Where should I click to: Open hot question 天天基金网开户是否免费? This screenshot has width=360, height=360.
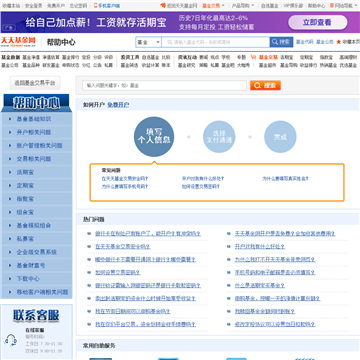pyautogui.click(x=285, y=234)
